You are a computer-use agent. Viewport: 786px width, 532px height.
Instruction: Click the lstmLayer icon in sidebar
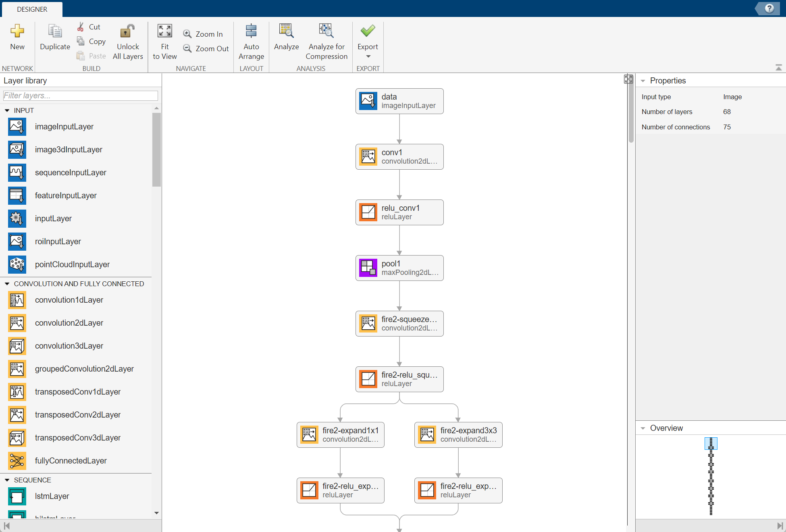[16, 495]
